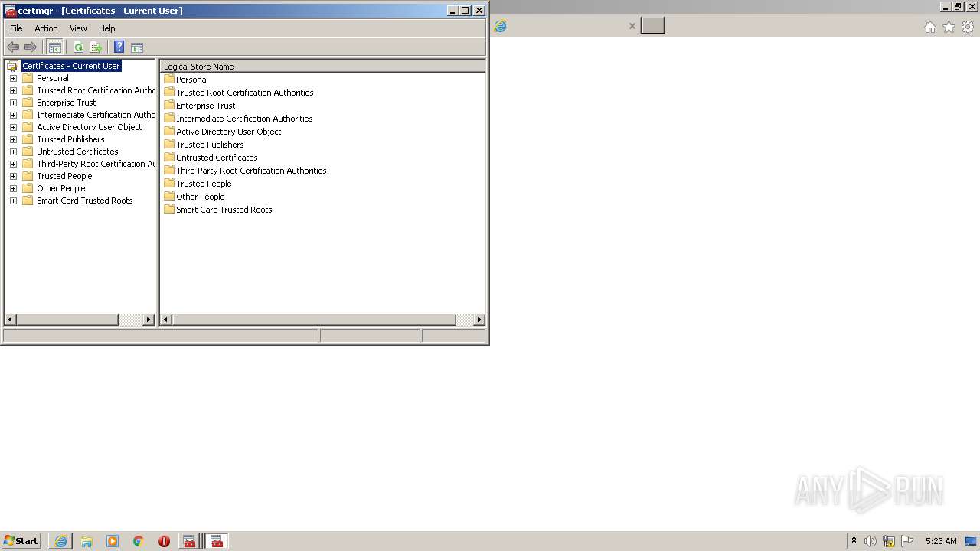Open Help via the blue question-mark icon
980x551 pixels.
pos(119,47)
